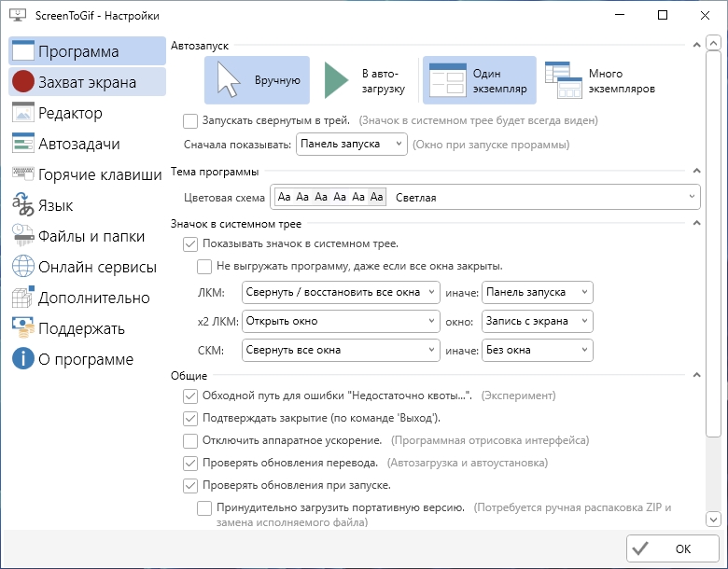Image resolution: width=728 pixels, height=569 pixels.
Task: Click the Автозадачи list icon
Action: point(22,143)
